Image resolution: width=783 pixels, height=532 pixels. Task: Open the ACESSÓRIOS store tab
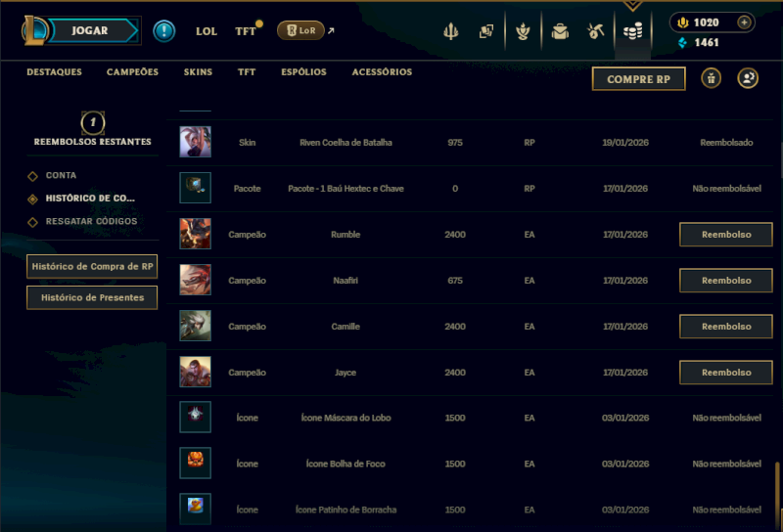pyautogui.click(x=382, y=71)
